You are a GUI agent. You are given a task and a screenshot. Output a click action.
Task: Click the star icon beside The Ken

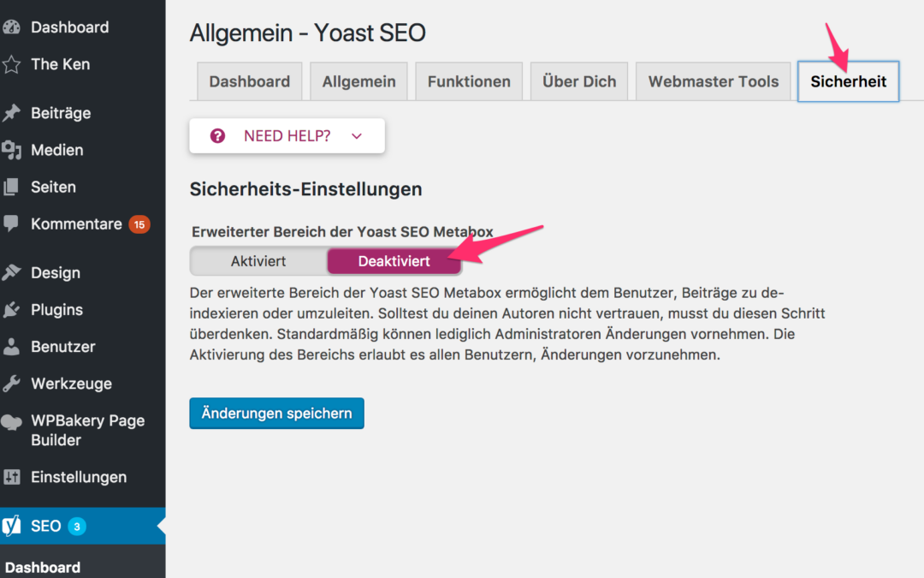[11, 64]
